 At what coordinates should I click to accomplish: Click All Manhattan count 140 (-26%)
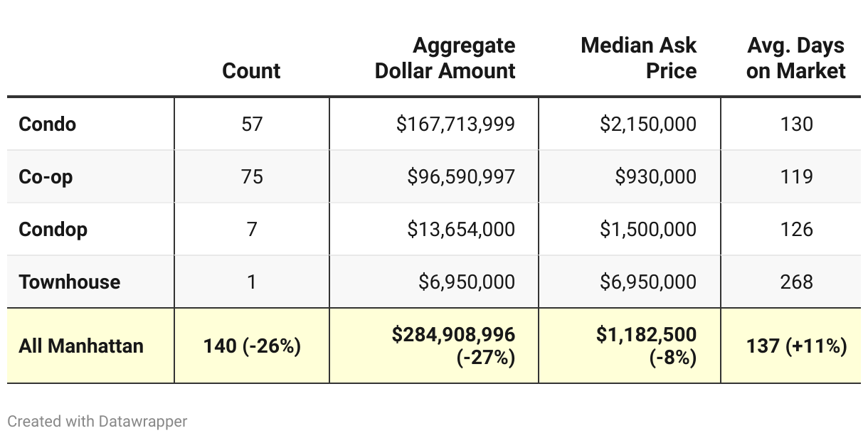(x=252, y=346)
